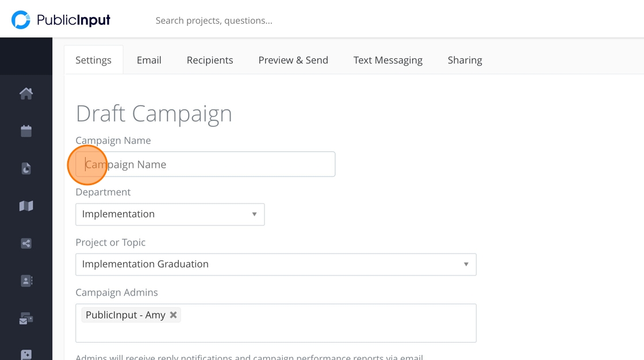Viewport: 644px width, 360px height.
Task: Open the map icon in sidebar
Action: (x=26, y=206)
